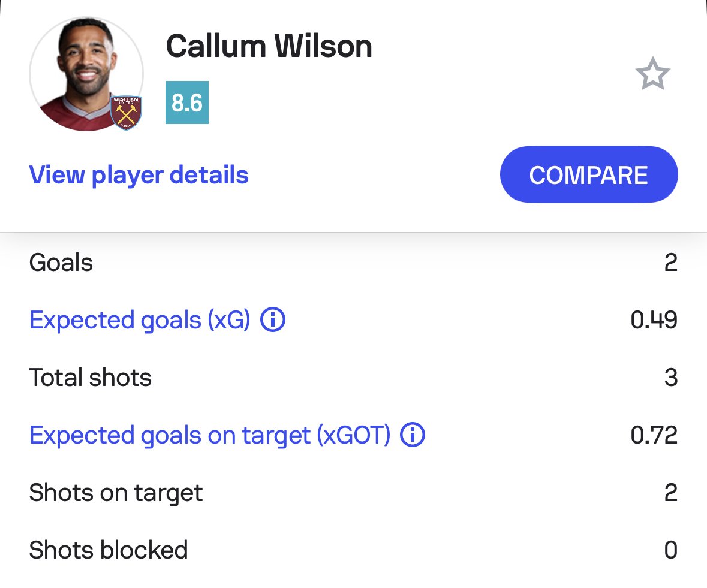The height and width of the screenshot is (588, 707).
Task: Click the Expected goals (xG) link
Action: coord(139,320)
